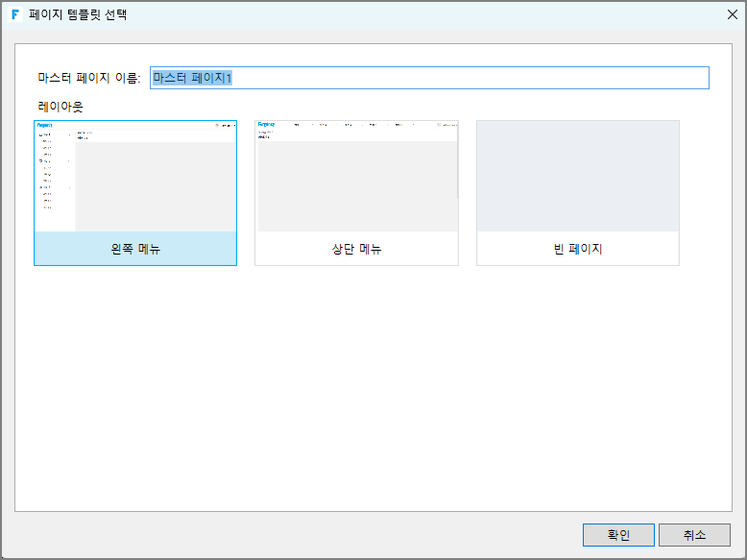
Task: Choose the 상단 메뉴 layout template
Action: (356, 192)
